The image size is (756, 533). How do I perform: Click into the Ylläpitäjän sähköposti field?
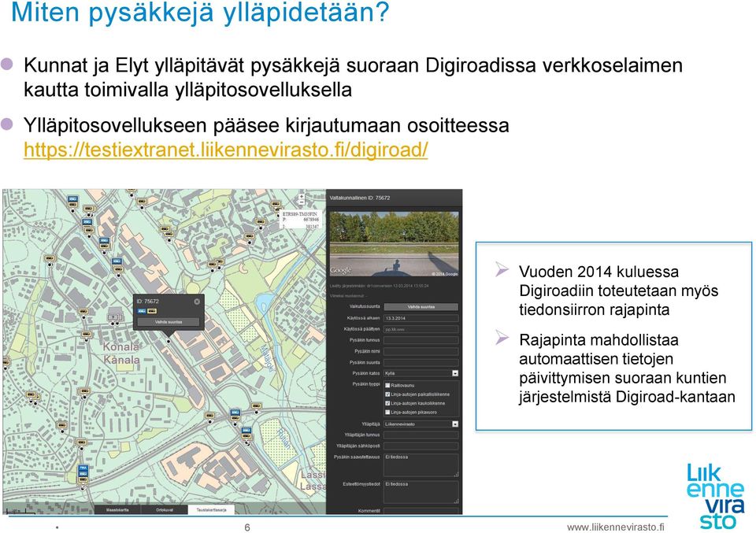pyautogui.click(x=421, y=446)
